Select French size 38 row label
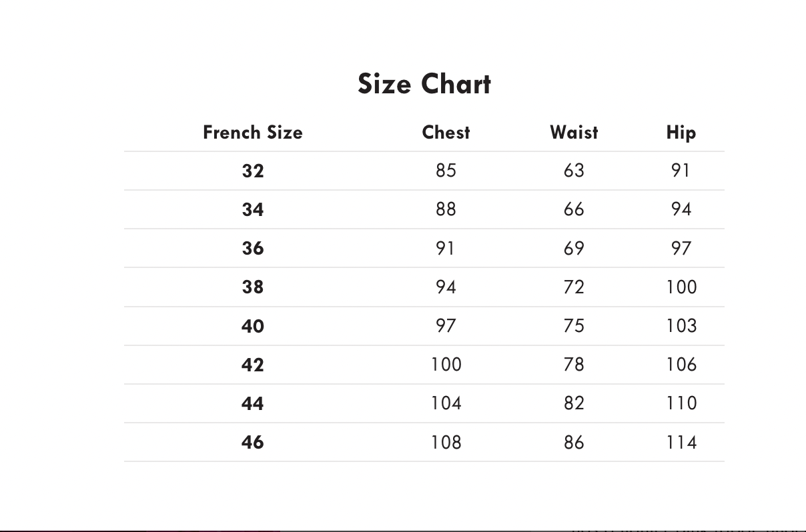This screenshot has width=806, height=532. tap(252, 287)
